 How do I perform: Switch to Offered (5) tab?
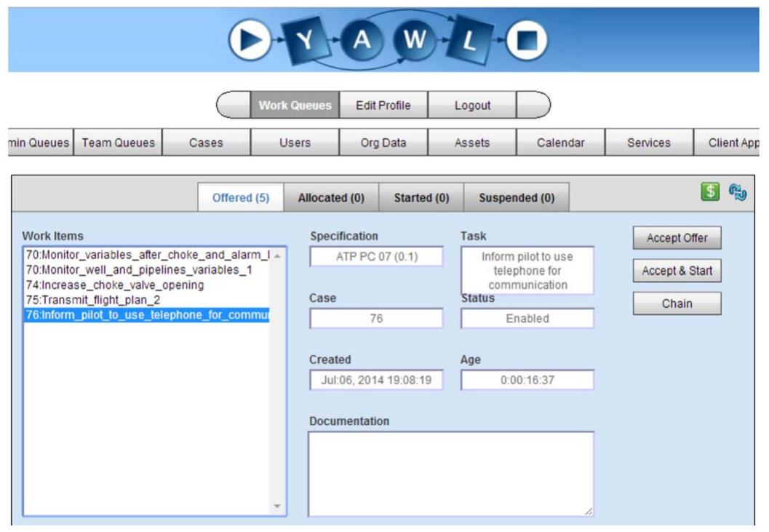pos(240,197)
